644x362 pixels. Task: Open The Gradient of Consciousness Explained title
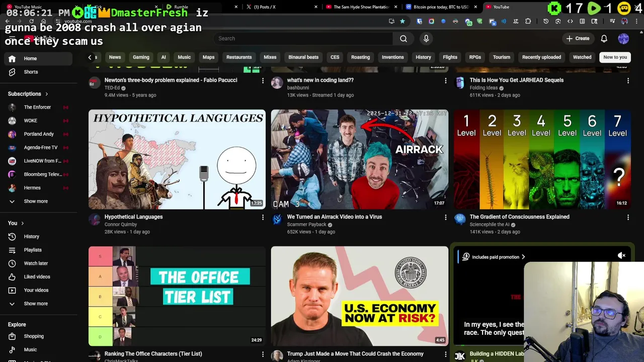click(519, 217)
